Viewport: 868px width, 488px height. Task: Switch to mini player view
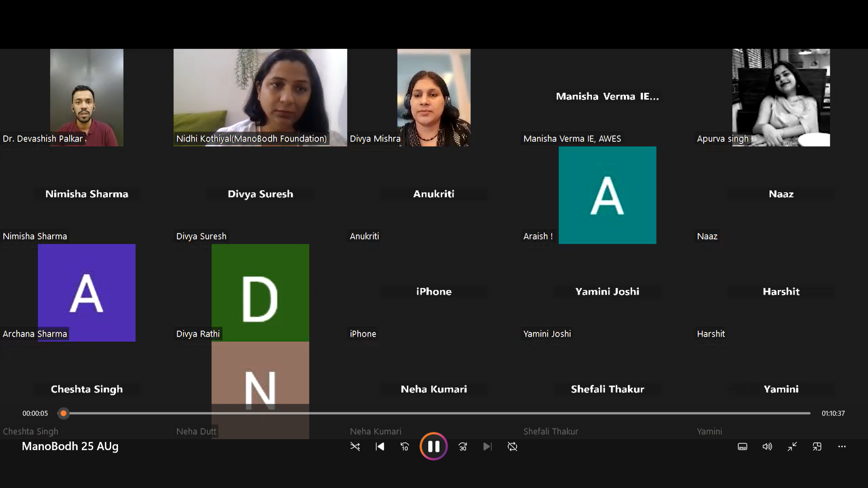click(x=817, y=446)
